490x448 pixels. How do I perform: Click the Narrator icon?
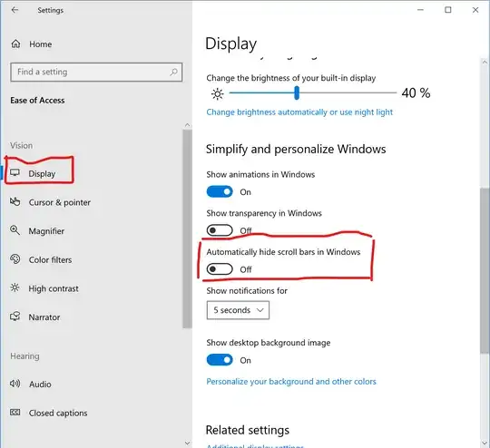(x=15, y=317)
